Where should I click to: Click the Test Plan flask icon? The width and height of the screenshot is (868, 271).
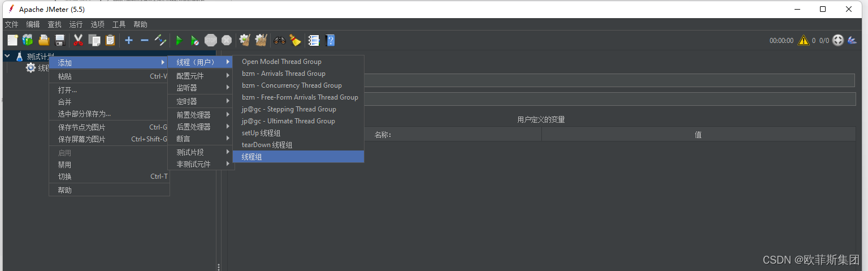(x=19, y=57)
